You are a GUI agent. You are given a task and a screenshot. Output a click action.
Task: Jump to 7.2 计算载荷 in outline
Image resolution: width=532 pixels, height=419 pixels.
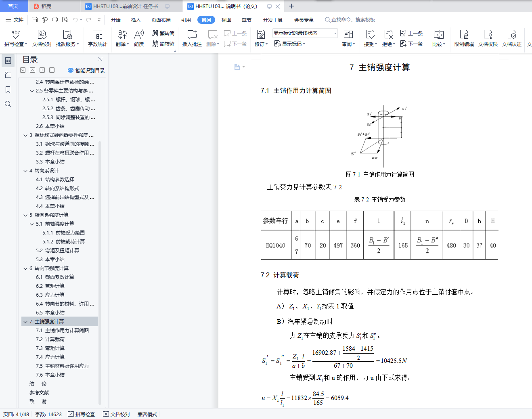(x=50, y=339)
